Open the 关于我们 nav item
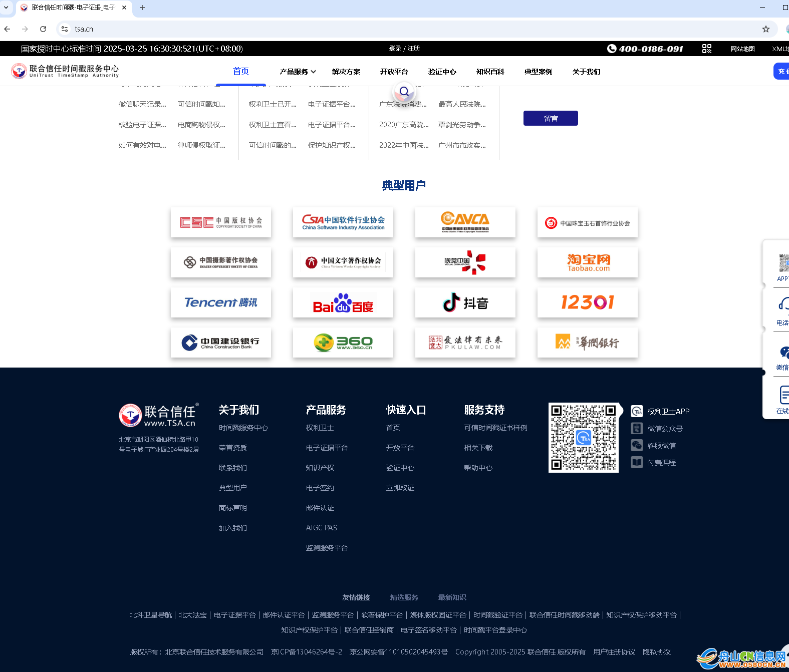Image resolution: width=789 pixels, height=672 pixels. tap(587, 72)
